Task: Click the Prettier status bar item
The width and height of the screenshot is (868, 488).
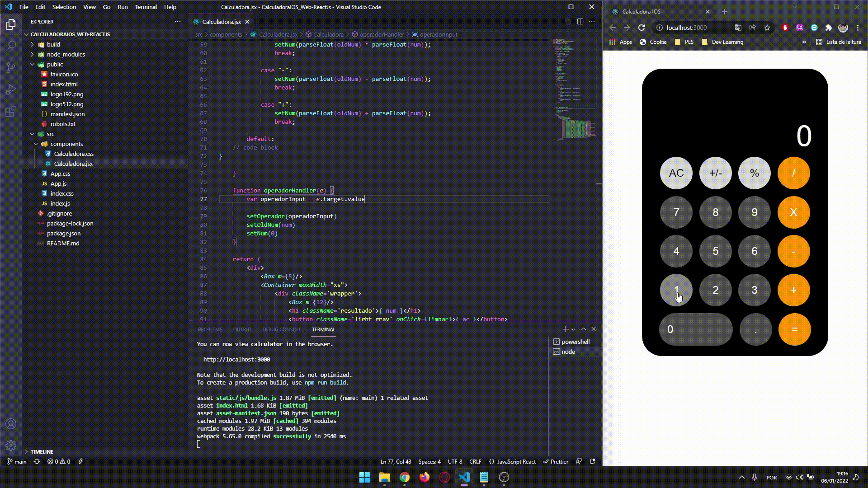Action: [556, 461]
